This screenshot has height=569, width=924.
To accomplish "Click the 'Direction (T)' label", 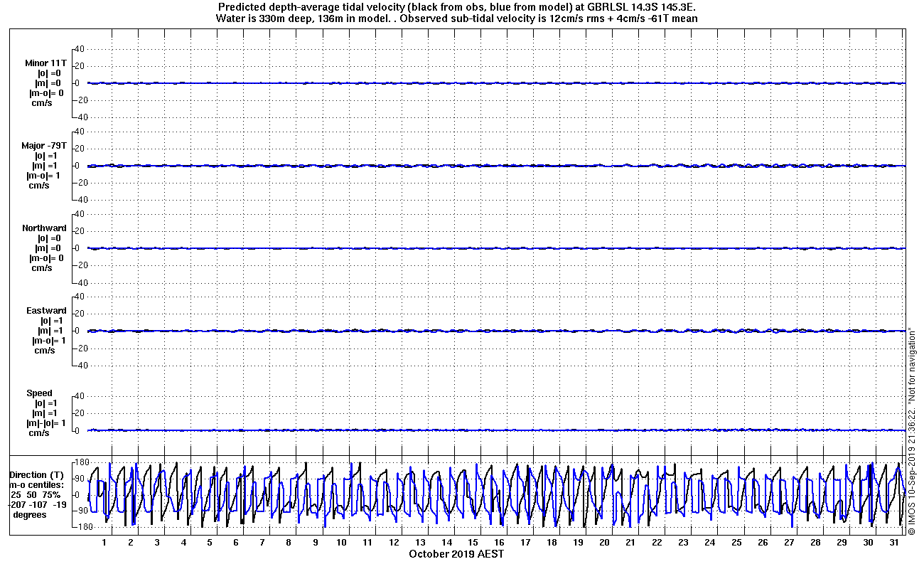I will tap(38, 475).
